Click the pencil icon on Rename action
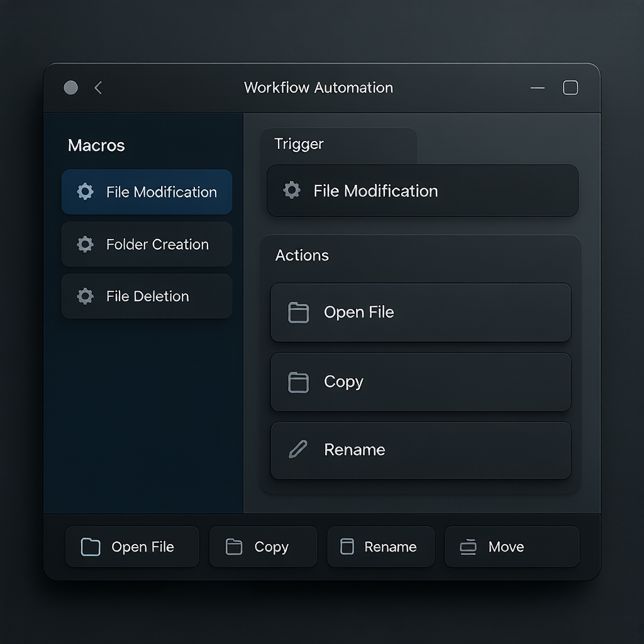The width and height of the screenshot is (644, 644). (x=297, y=449)
